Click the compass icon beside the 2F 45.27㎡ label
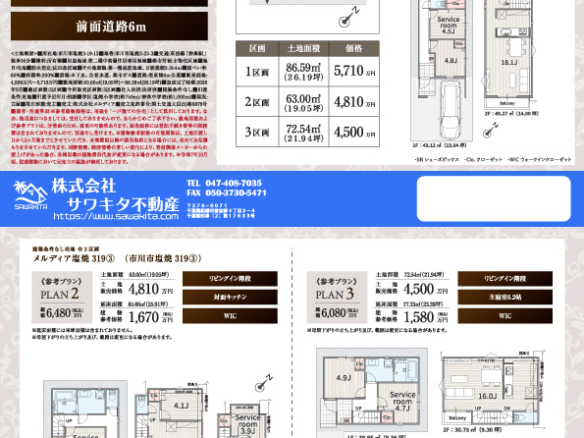The image size is (584, 438). [490, 131]
